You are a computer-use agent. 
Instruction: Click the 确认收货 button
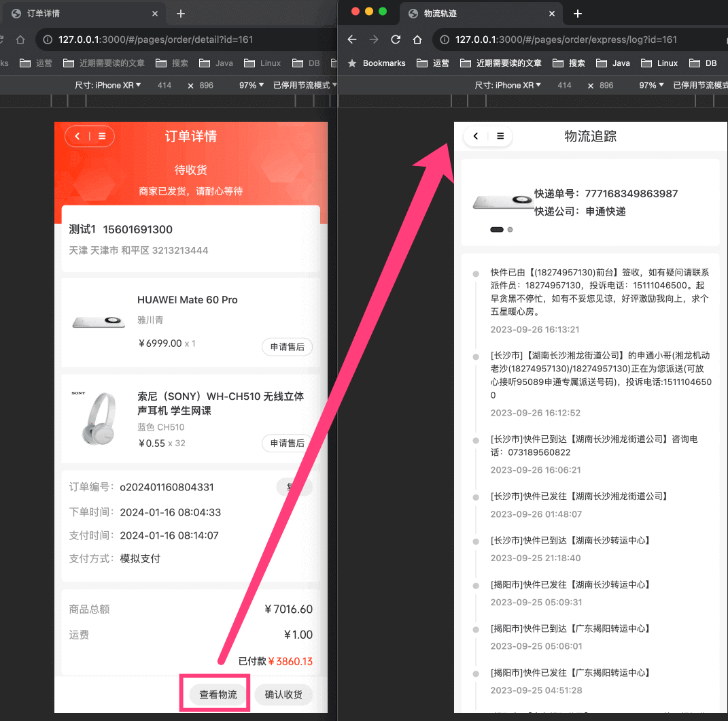(x=283, y=694)
